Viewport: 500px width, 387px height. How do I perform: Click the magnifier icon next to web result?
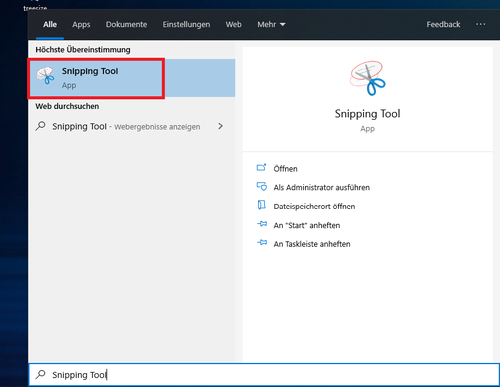click(41, 126)
